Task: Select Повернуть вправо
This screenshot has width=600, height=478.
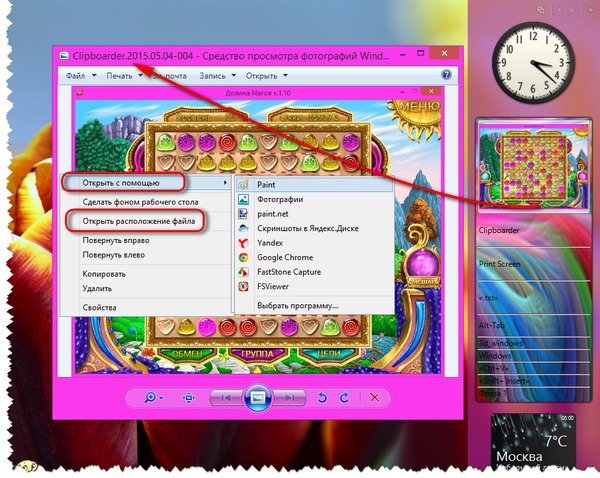Action: 147,240
